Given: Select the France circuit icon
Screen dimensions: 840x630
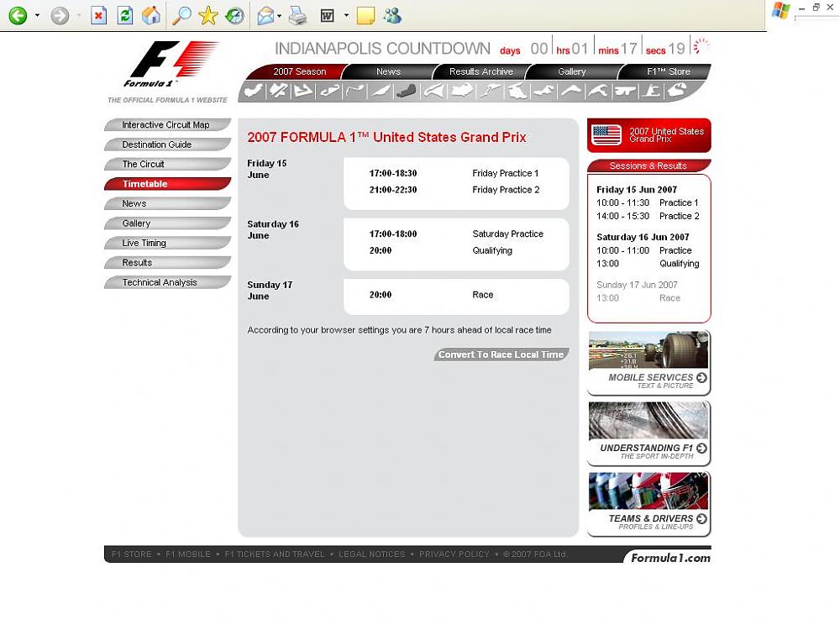Looking at the screenshot, I should pos(434,91).
